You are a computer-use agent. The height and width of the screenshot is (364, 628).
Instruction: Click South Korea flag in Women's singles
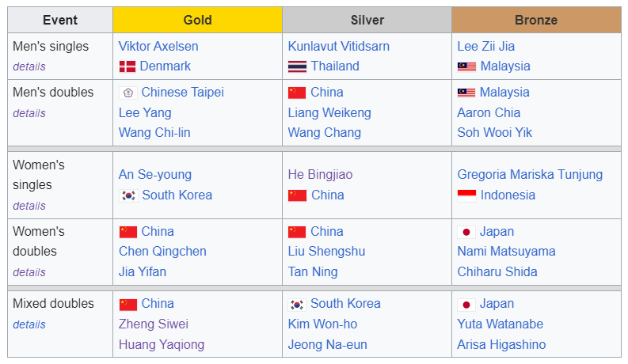point(128,195)
